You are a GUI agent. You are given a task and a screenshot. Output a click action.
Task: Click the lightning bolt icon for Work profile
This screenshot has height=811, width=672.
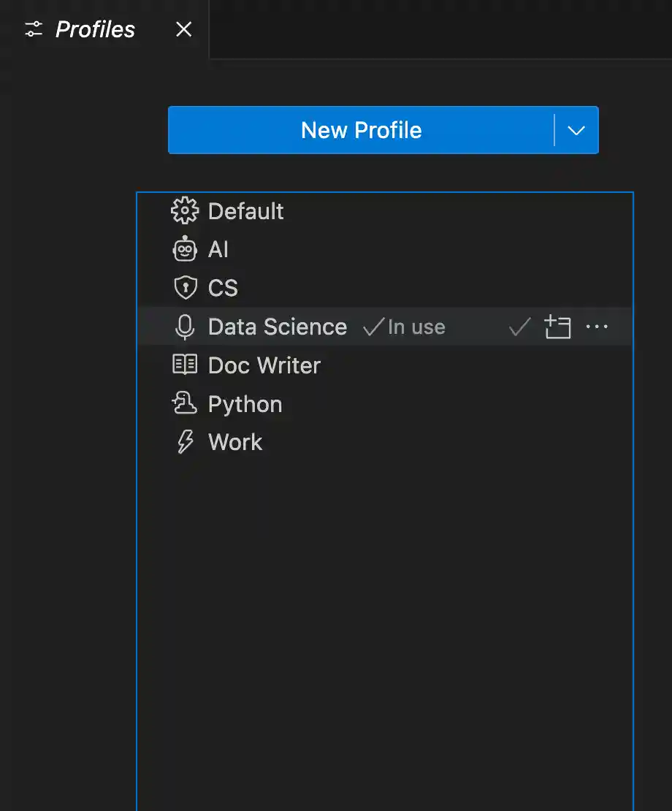(185, 441)
